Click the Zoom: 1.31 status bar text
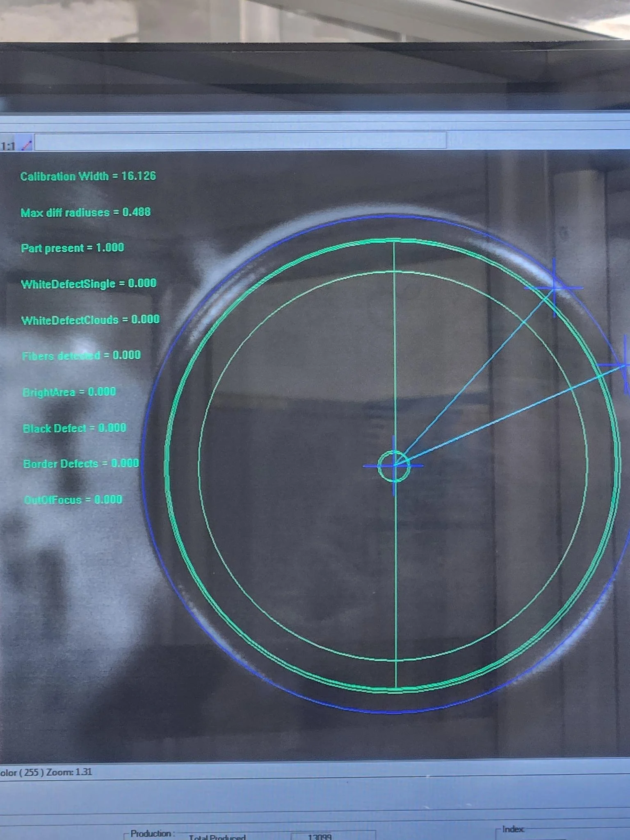The image size is (630, 840). click(x=69, y=772)
